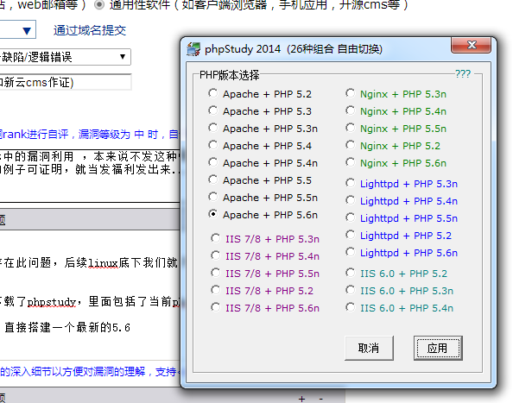Select IIS 6.0 + PHP 5.2
The width and height of the screenshot is (532, 403).
pyautogui.click(x=350, y=274)
